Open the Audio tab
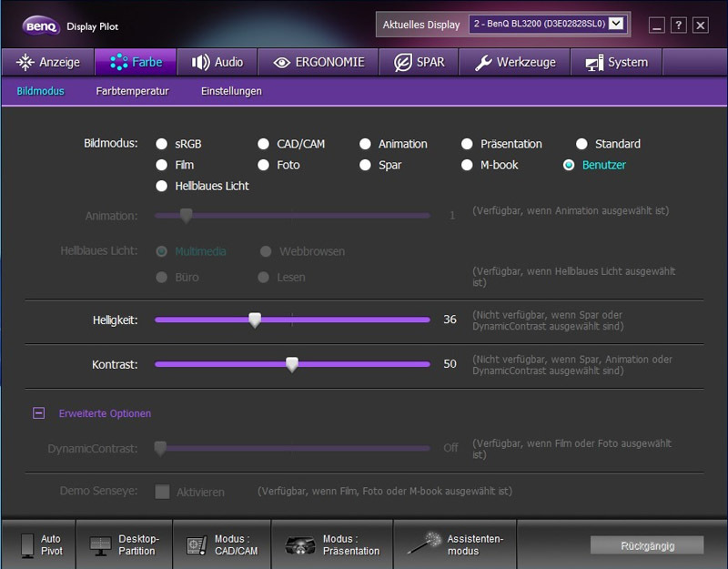The image size is (728, 569). pyautogui.click(x=217, y=62)
